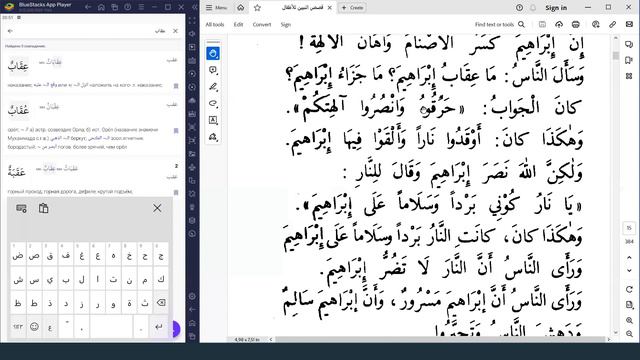Tap the keyboard space bar
640x360 pixels.
click(111, 327)
